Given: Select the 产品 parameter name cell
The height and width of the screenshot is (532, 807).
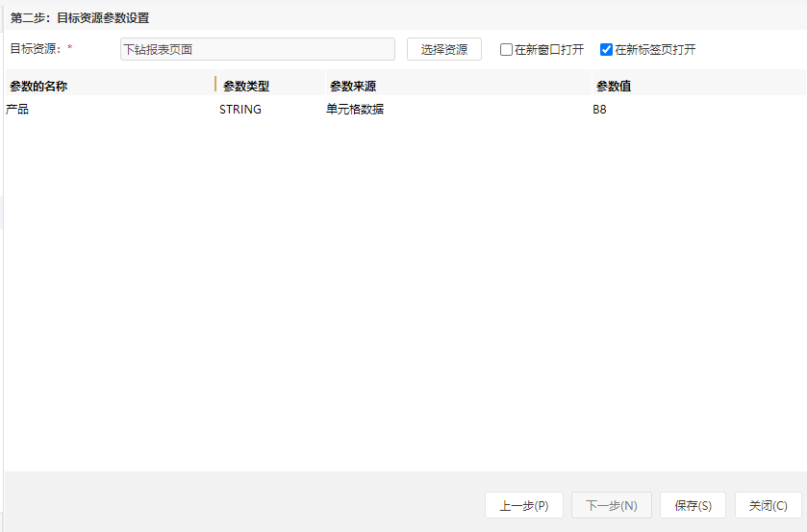Looking at the screenshot, I should 111,109.
